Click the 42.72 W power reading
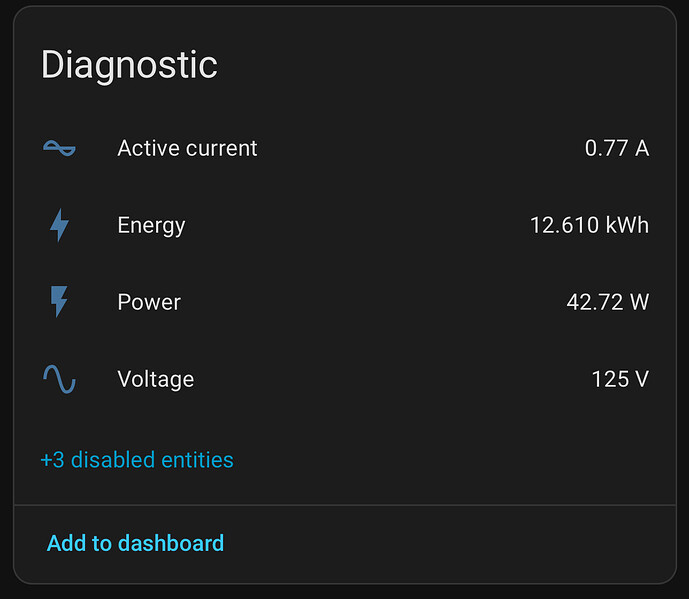The image size is (689, 599). 607,302
